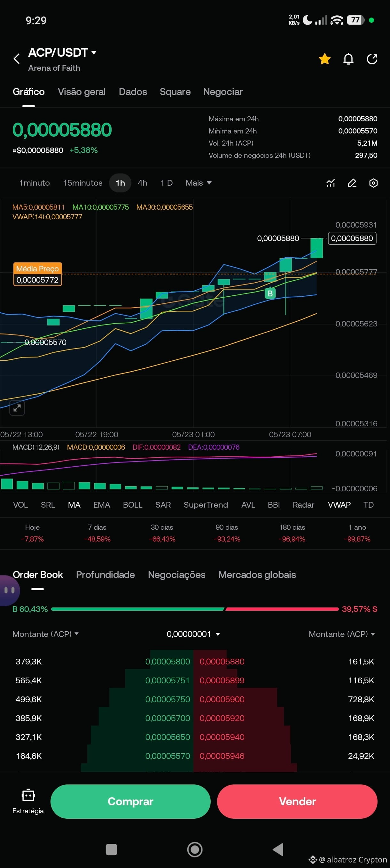The image size is (390, 868).
Task: Switch to Profundidade tab
Action: click(105, 575)
